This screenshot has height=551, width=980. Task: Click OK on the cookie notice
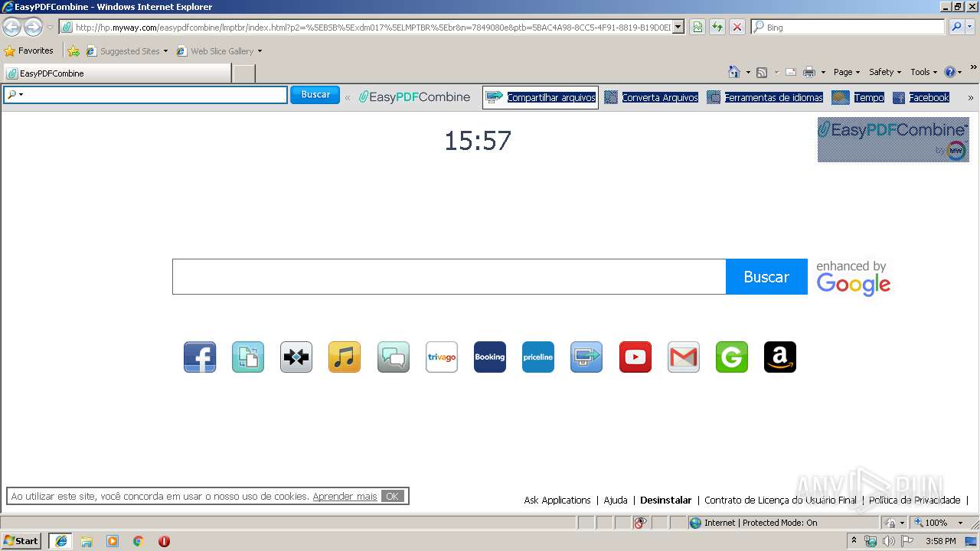pos(392,496)
